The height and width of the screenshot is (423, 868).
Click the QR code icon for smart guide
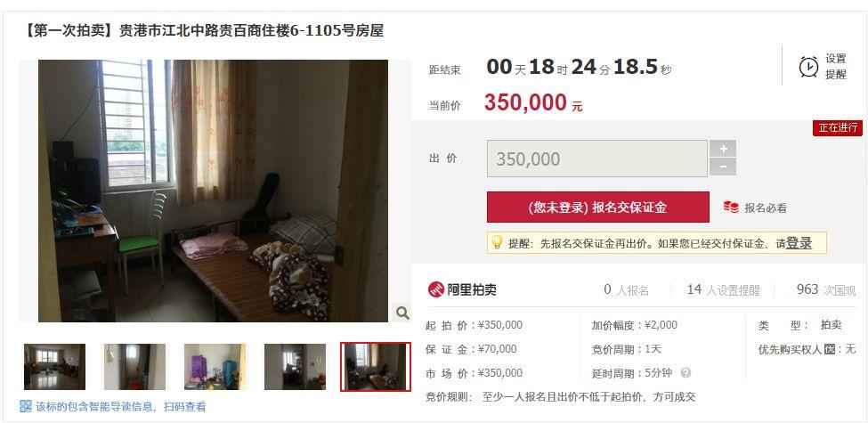26,406
